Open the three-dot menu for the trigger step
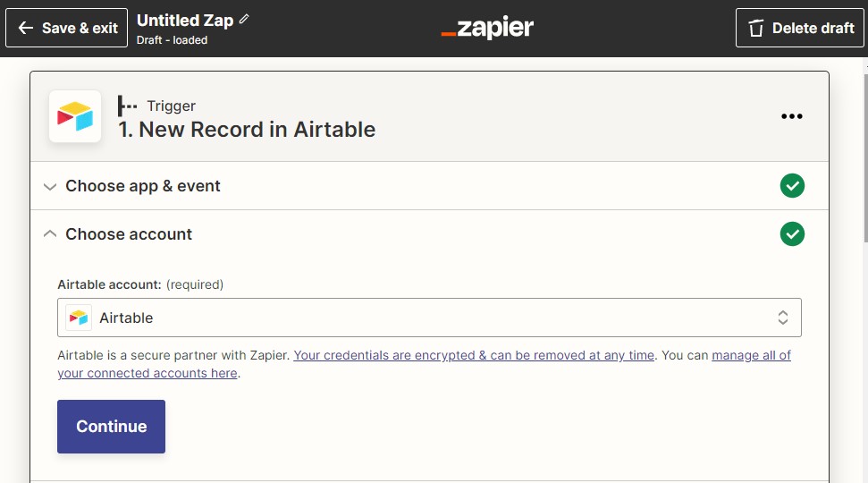Screen dimensions: 868x483 click(x=792, y=116)
